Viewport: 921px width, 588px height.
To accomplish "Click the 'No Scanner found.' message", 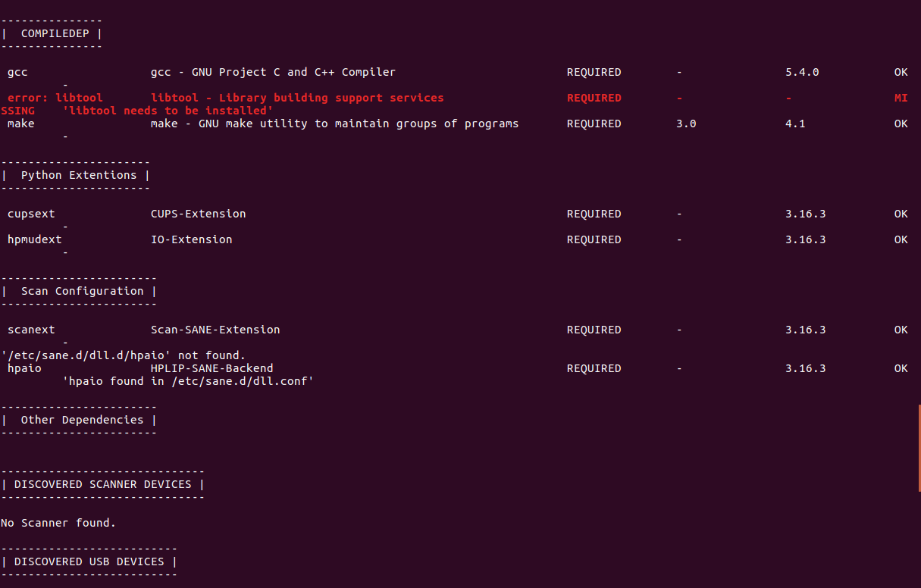I will pos(58,523).
